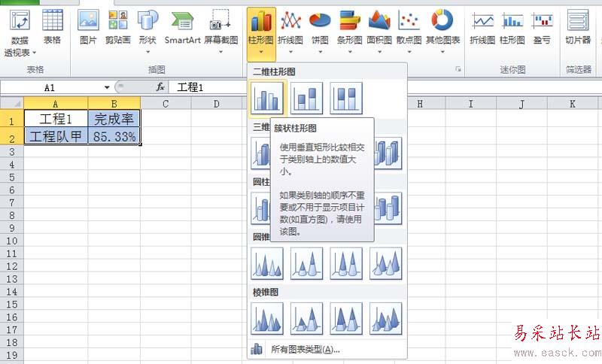Select row 5 header
602x364 pixels.
[12, 177]
